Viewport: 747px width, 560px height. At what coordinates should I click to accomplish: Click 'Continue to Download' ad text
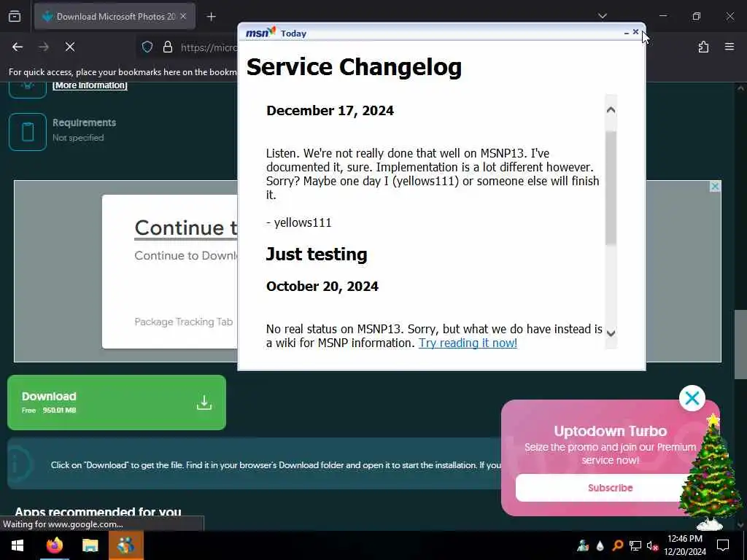coord(186,256)
